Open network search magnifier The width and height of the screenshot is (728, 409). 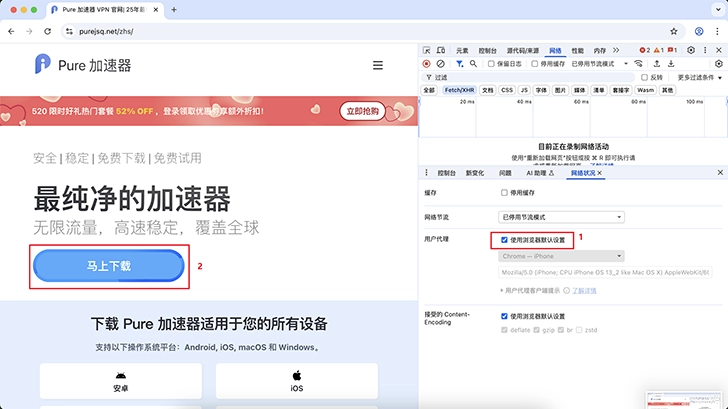473,64
